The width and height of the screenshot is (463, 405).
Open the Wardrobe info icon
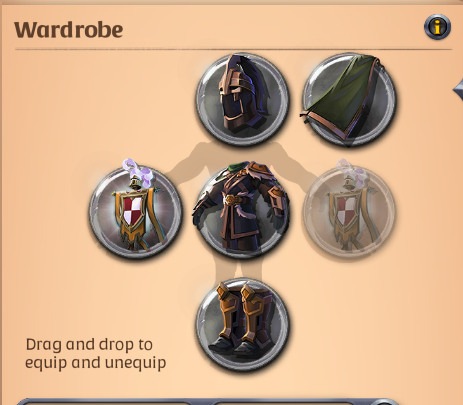pyautogui.click(x=437, y=27)
